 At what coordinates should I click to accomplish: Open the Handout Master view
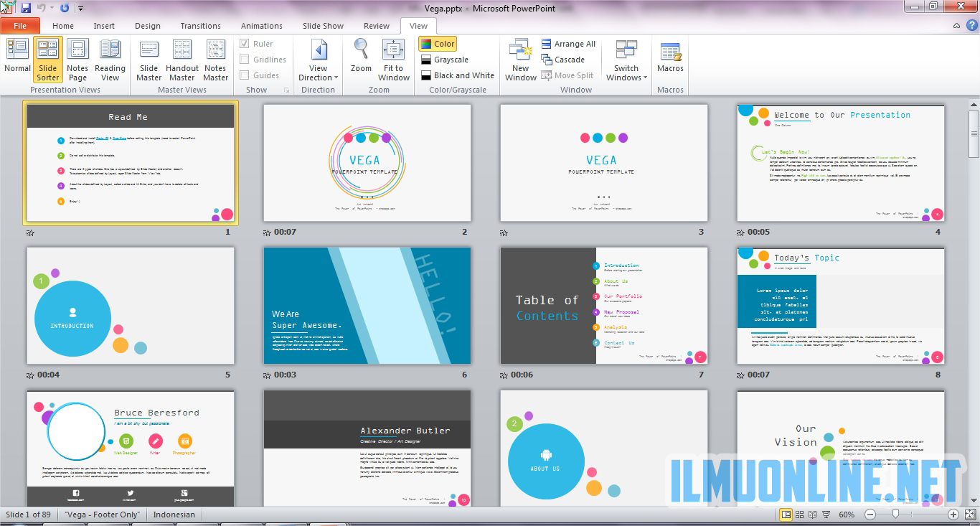tap(182, 59)
